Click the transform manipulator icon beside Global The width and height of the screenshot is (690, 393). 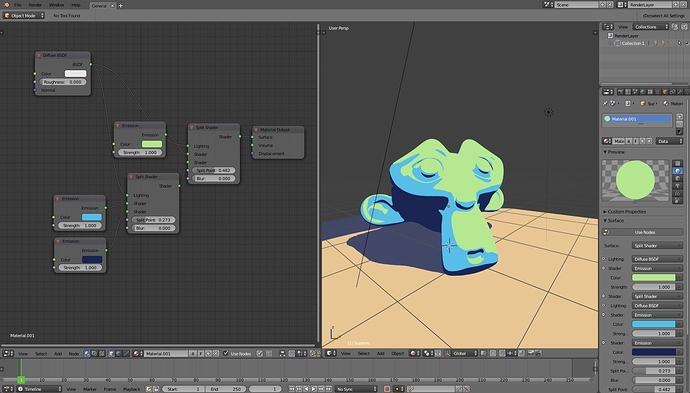click(447, 353)
